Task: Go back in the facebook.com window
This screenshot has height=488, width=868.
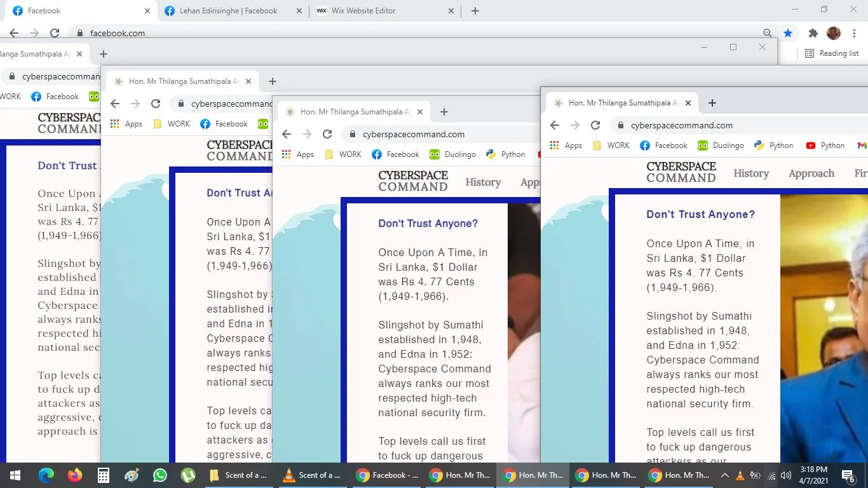Action: tap(14, 33)
